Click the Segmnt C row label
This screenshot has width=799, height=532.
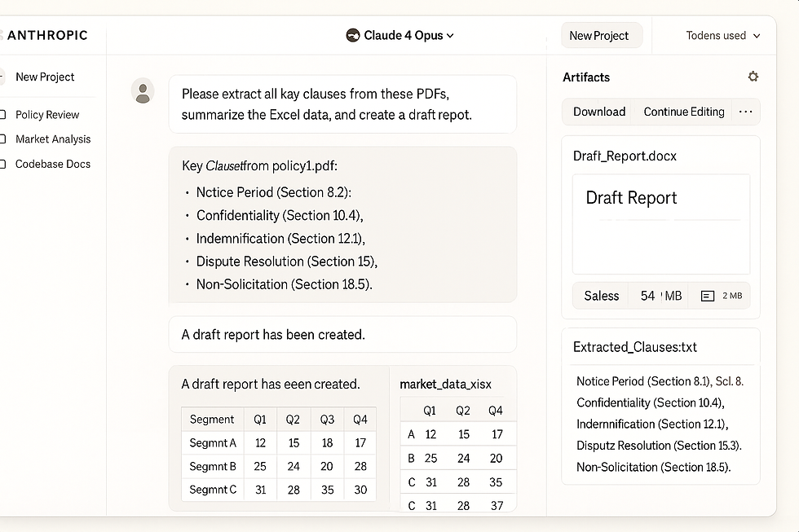[x=213, y=490]
